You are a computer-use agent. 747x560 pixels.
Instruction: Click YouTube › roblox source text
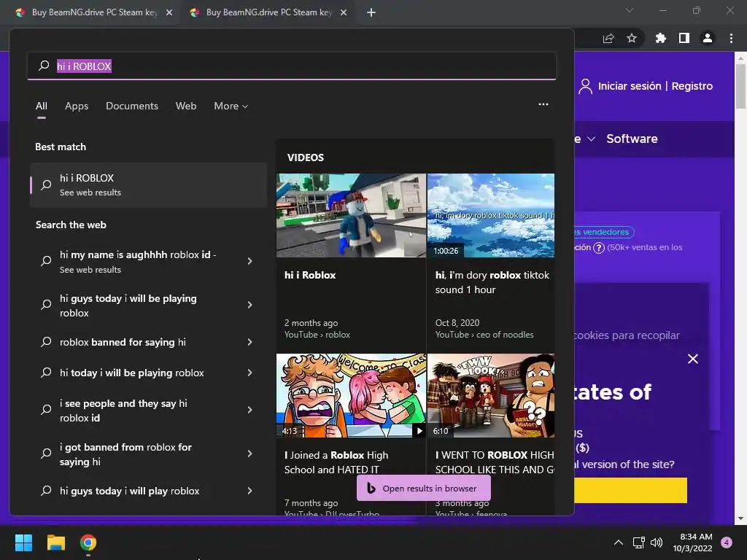click(317, 335)
